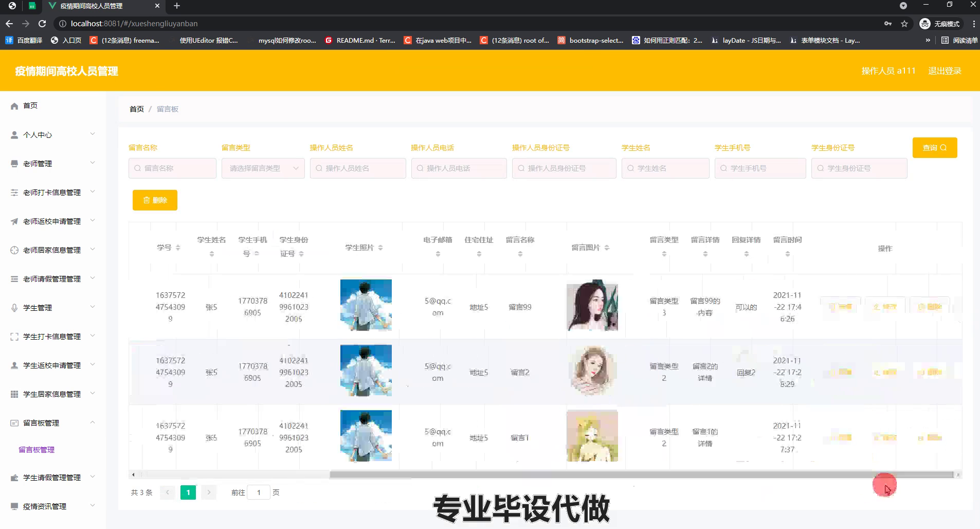The image size is (980, 529).
Task: Click the browser address bar URL
Action: [x=134, y=24]
